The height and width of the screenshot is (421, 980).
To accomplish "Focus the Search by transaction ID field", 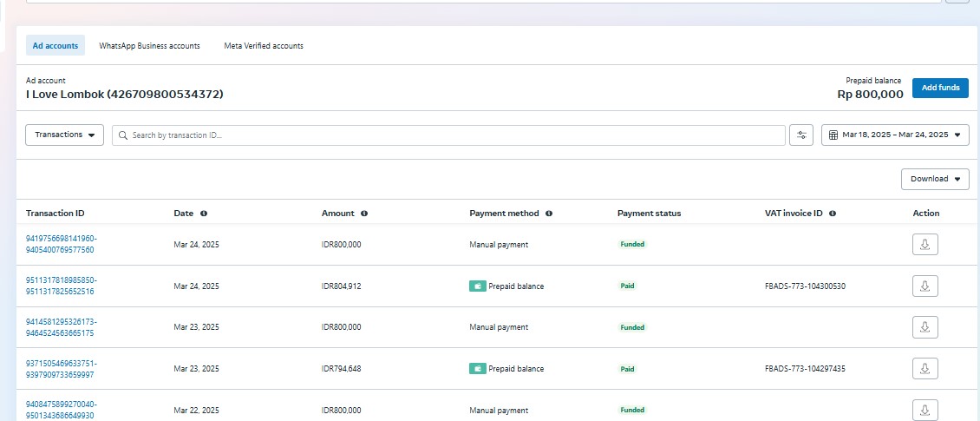I will [451, 135].
